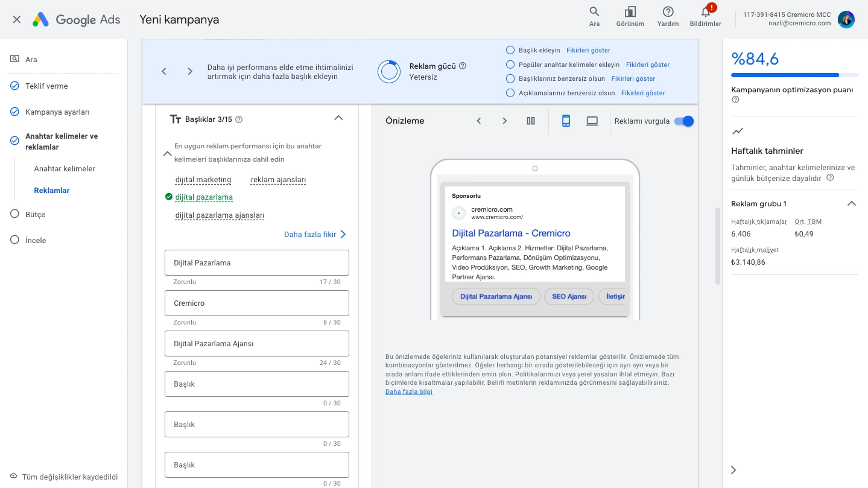
Task: Edit Dijital Pazarlama Ajansı headline field
Action: [257, 344]
